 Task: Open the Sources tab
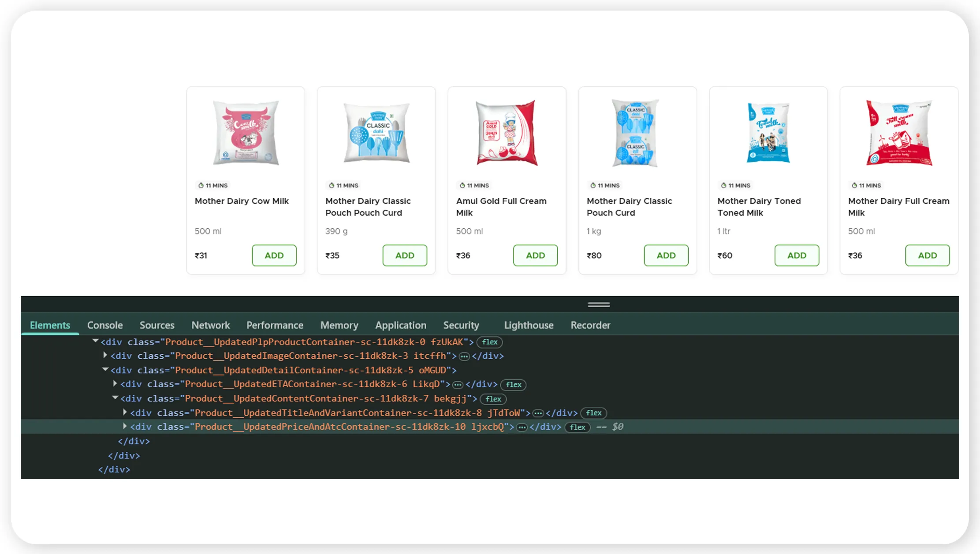[157, 325]
